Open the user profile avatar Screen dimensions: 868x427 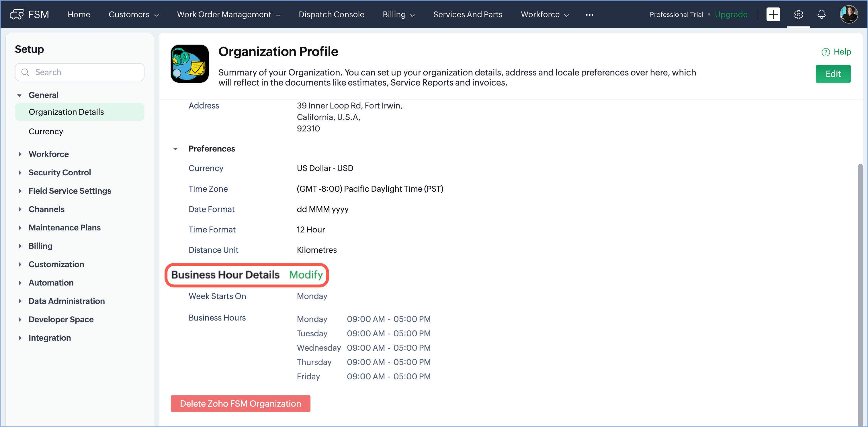pos(849,14)
